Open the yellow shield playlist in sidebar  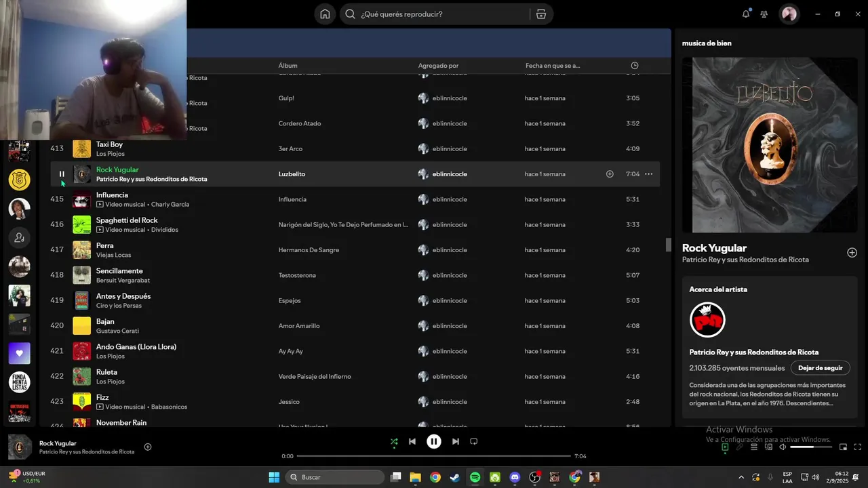coord(19,180)
